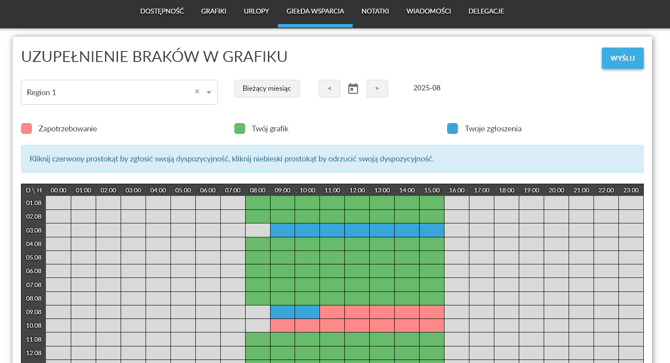Go to previous month arrow
Screen dimensions: 670x363
tap(329, 88)
